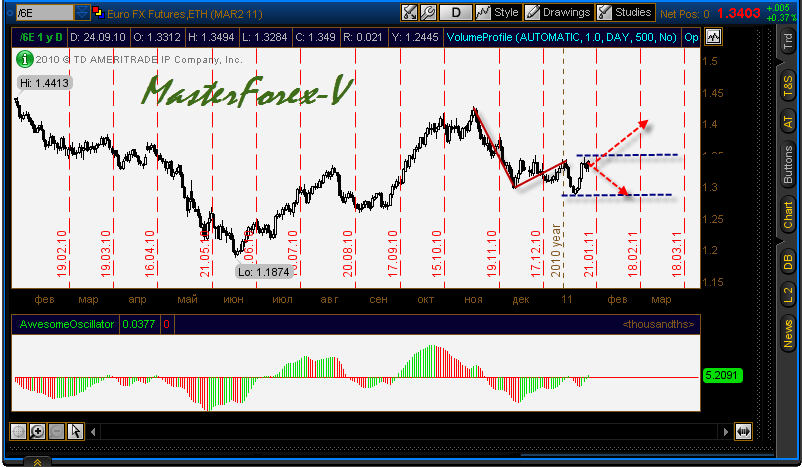This screenshot has width=802, height=467.
Task: Open the Drawings menu
Action: [559, 12]
